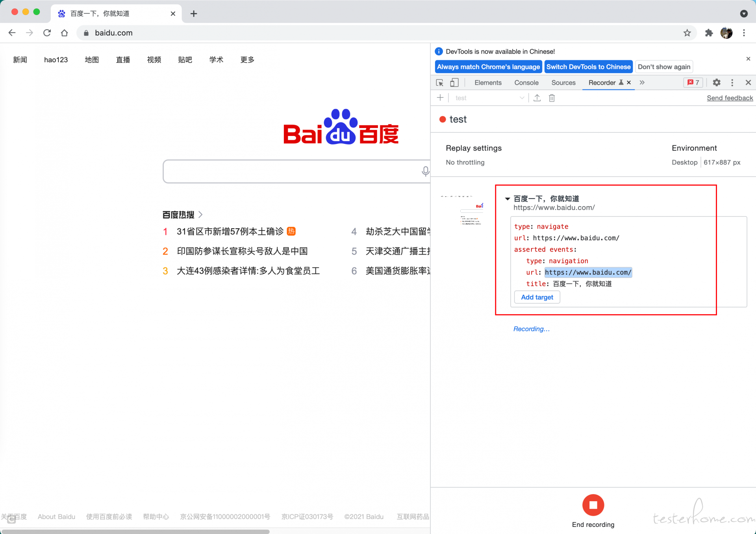Click the horizontal page scrollbar
This screenshot has width=756, height=534.
[x=135, y=531]
